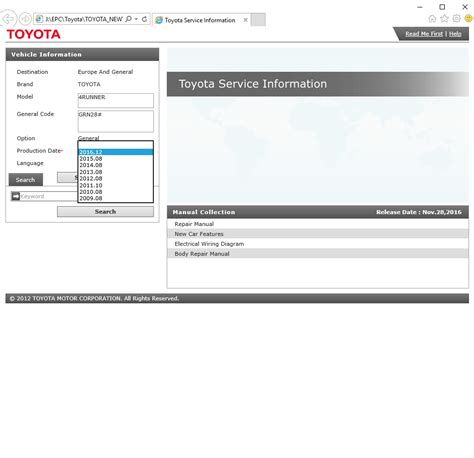Open Favorites star icon
This screenshot has width=474, height=458.
click(444, 18)
